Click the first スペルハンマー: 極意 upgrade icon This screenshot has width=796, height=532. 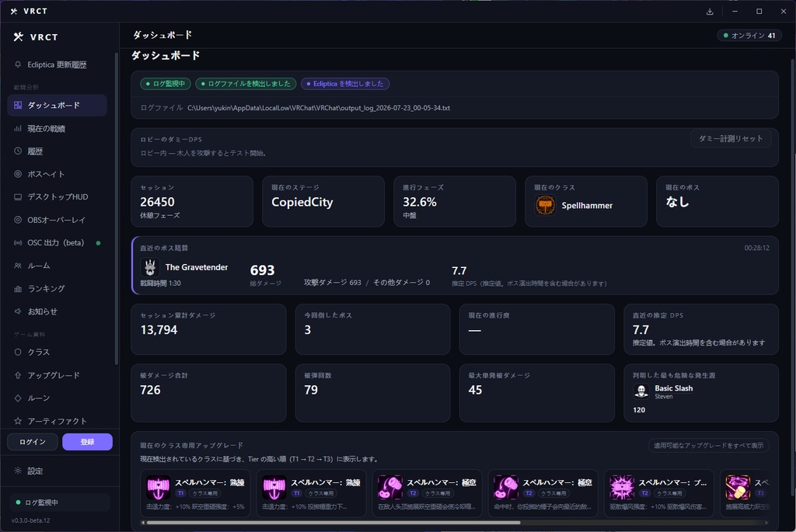tap(390, 488)
